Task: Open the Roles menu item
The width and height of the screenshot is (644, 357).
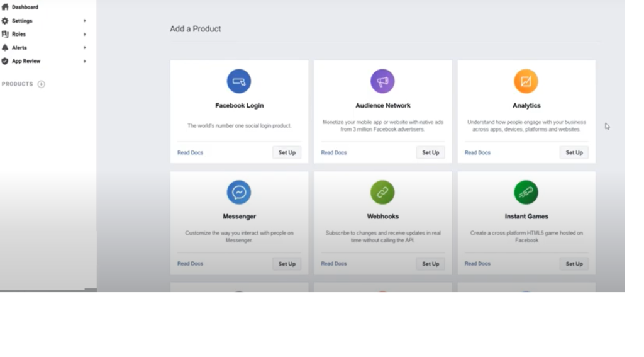Action: pyautogui.click(x=19, y=34)
